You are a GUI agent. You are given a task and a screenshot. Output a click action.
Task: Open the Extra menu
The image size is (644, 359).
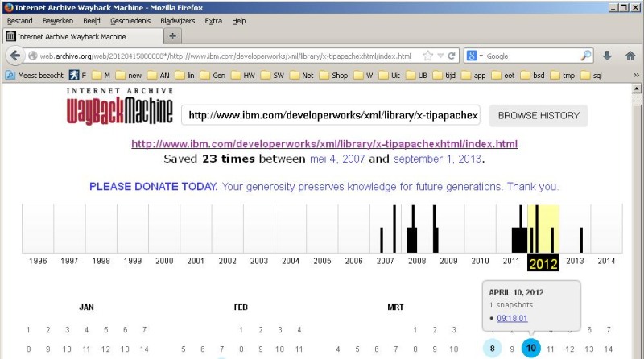coord(213,21)
